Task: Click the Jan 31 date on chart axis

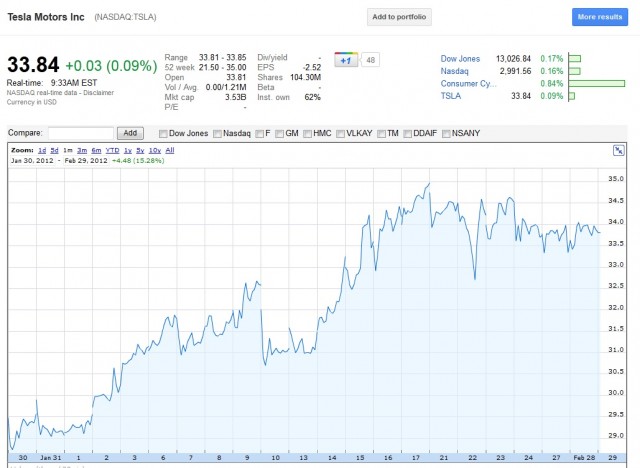Action: (51, 458)
